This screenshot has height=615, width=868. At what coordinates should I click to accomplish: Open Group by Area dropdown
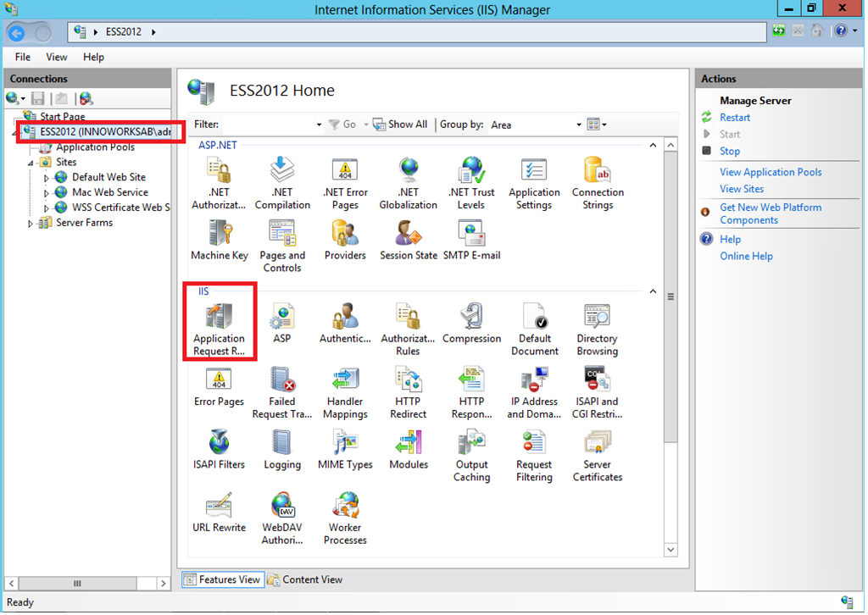coord(579,125)
